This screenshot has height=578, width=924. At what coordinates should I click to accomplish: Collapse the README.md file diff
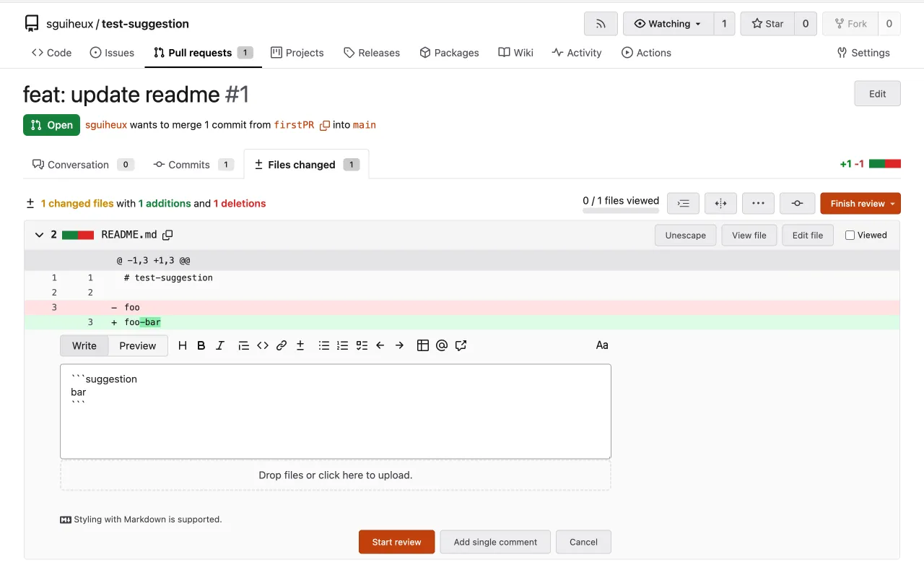point(39,235)
